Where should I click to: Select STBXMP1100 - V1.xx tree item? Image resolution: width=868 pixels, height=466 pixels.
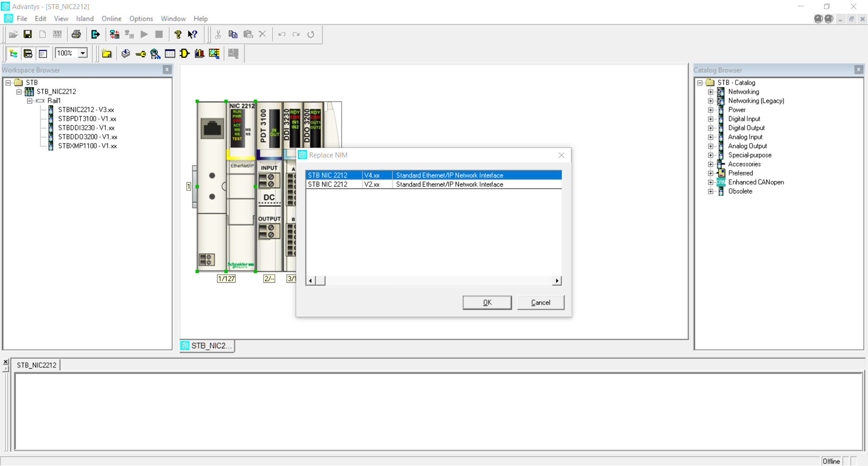click(87, 146)
